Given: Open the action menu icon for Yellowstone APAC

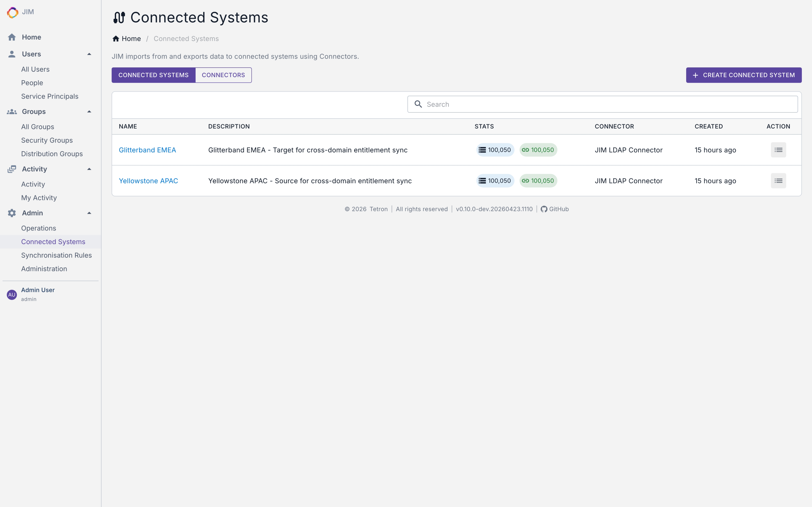Looking at the screenshot, I should point(778,181).
